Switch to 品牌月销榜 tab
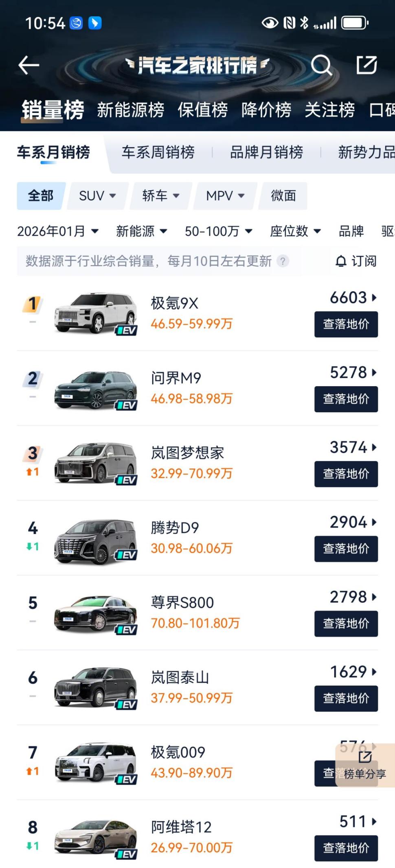 [x=266, y=152]
